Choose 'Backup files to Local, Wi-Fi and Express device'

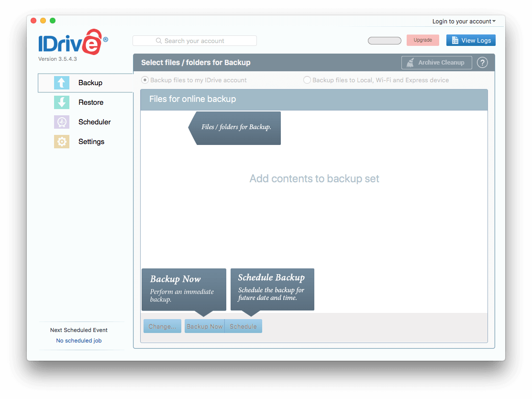pos(307,80)
